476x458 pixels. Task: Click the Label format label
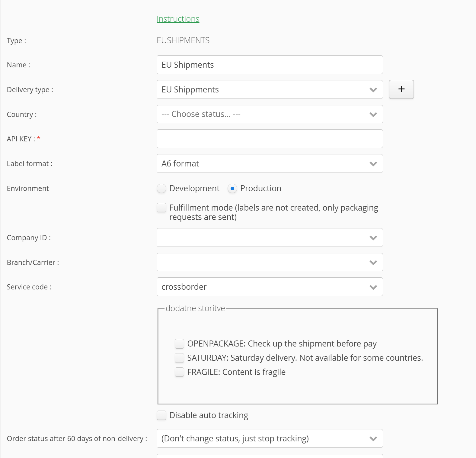click(30, 163)
